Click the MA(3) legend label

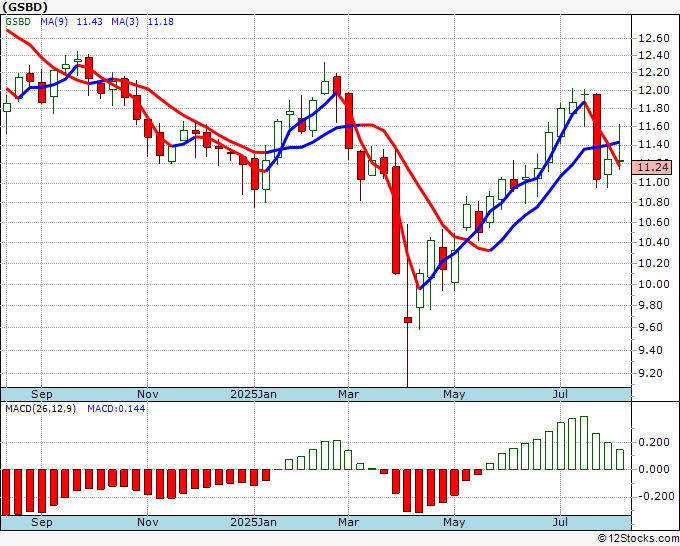coord(125,22)
